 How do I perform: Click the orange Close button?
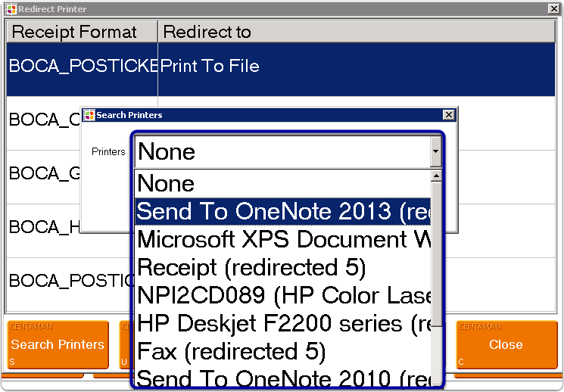tap(506, 344)
